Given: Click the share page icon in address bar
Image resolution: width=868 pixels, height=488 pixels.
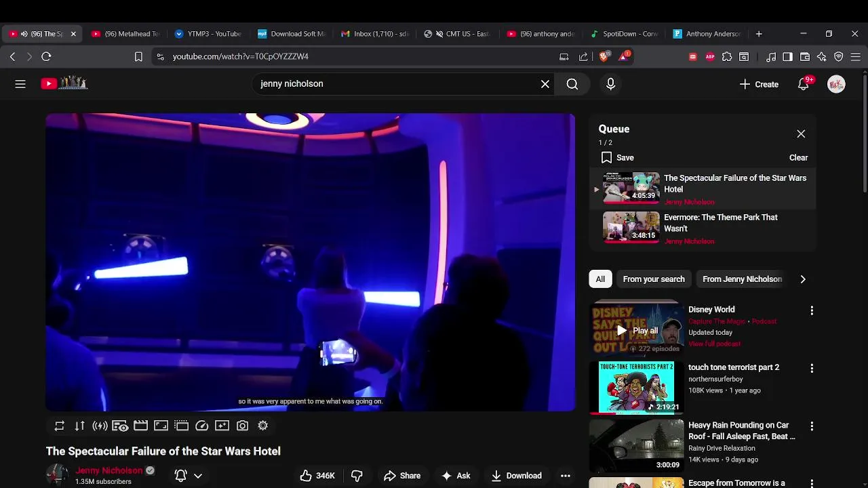Looking at the screenshot, I should [583, 57].
